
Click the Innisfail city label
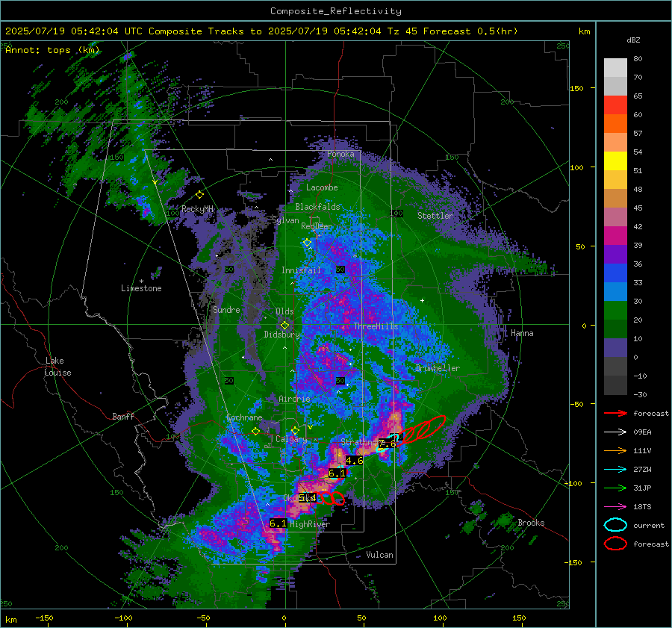point(302,270)
